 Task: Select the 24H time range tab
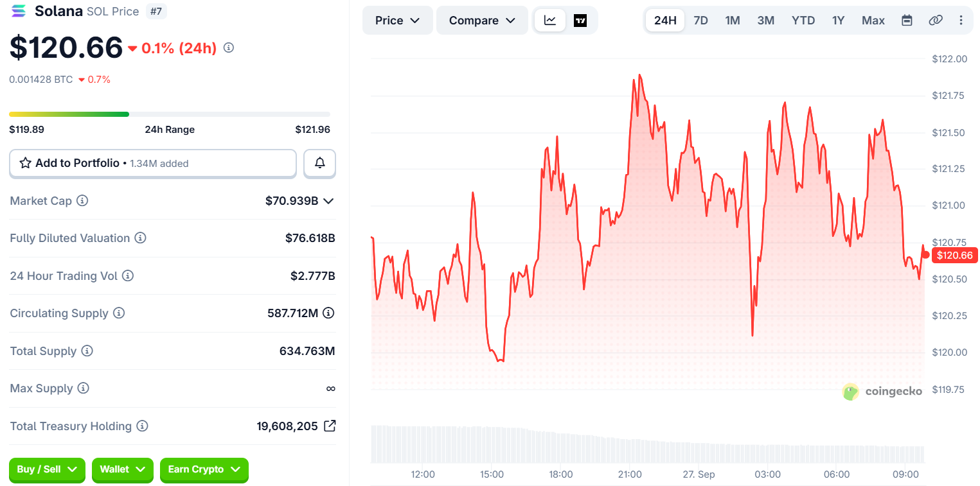pos(665,21)
